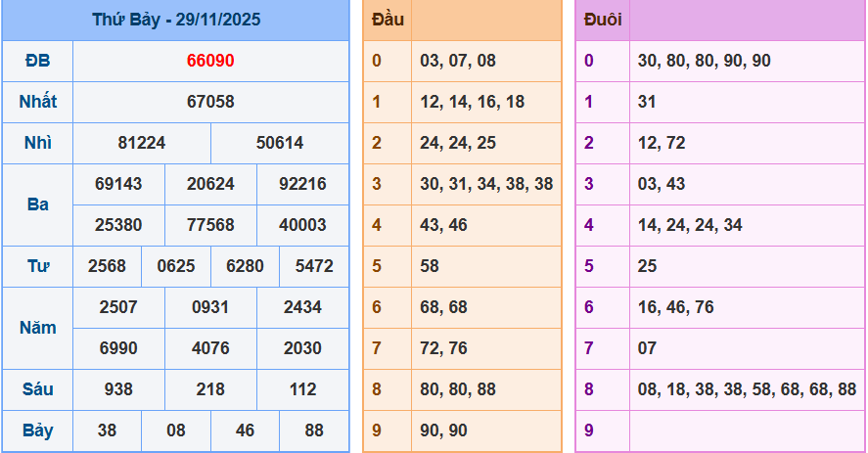This screenshot has height=453, width=868.
Task: Select Đầu cell showing 12, 14, 16, 18
Action: tap(472, 102)
